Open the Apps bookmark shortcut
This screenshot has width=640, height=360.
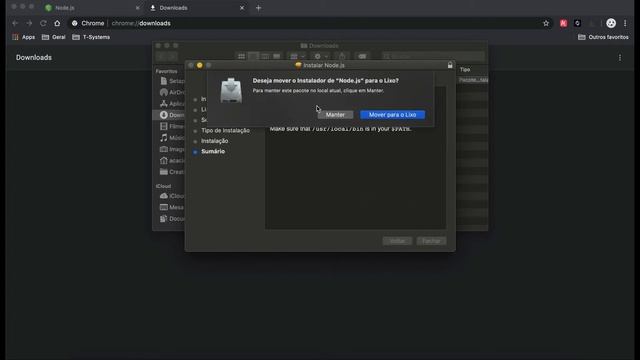tap(24, 37)
